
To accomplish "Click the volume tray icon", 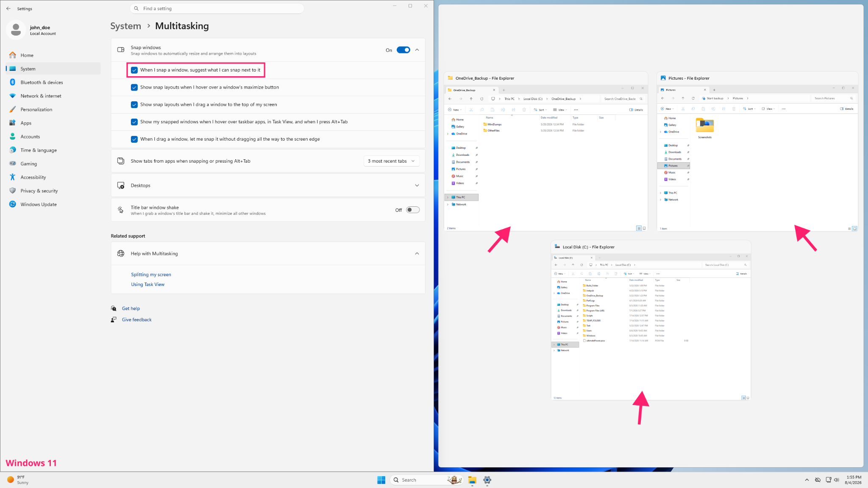I will pos(837,480).
